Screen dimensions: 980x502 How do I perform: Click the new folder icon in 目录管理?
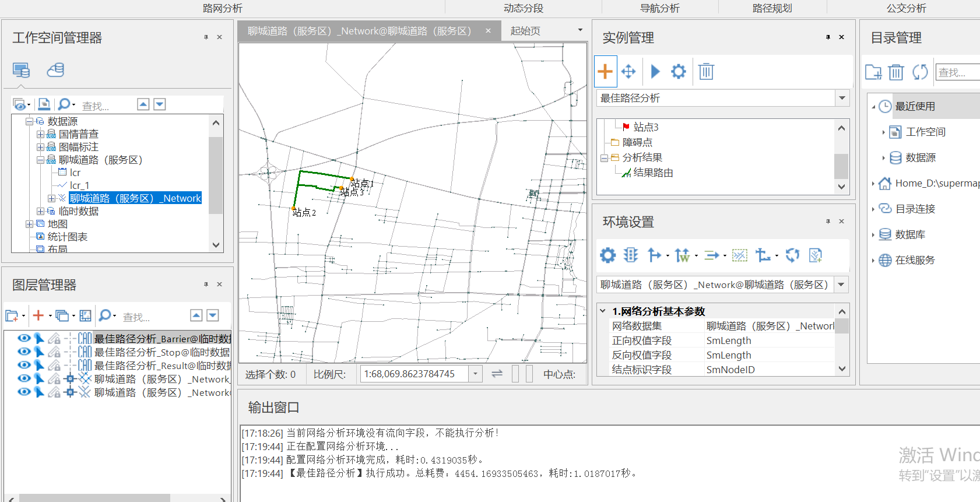click(x=873, y=72)
